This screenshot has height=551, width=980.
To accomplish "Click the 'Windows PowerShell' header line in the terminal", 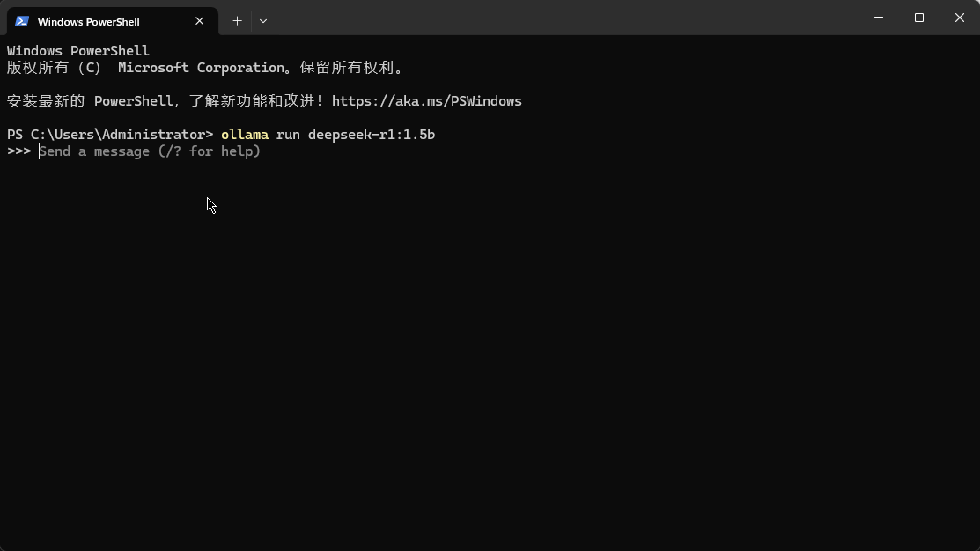I will 77,51.
